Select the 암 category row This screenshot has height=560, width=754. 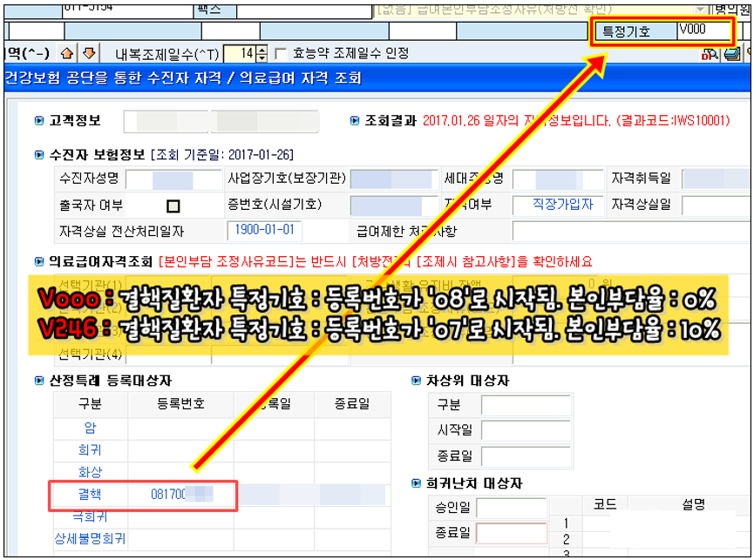(91, 427)
